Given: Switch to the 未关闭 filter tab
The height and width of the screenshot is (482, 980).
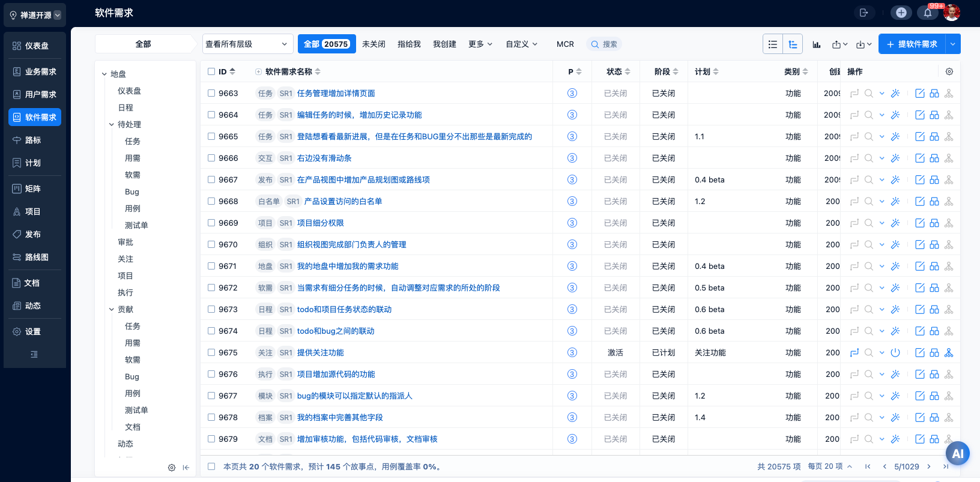Looking at the screenshot, I should (x=374, y=44).
